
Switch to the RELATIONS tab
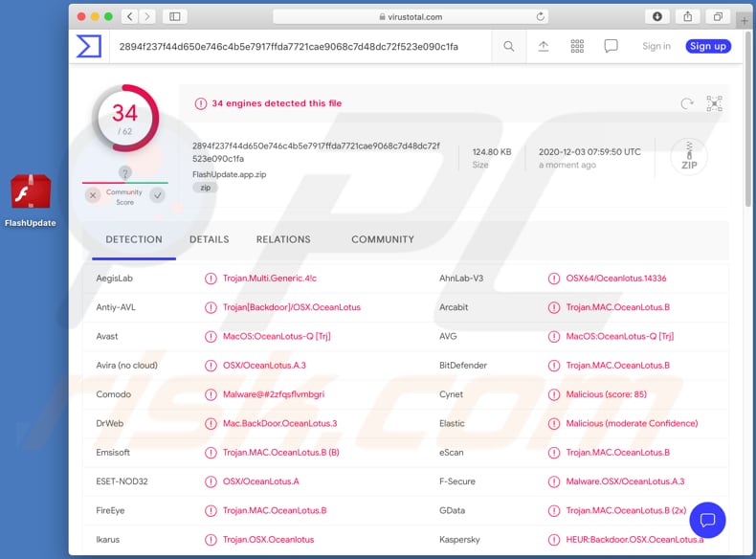(x=283, y=239)
